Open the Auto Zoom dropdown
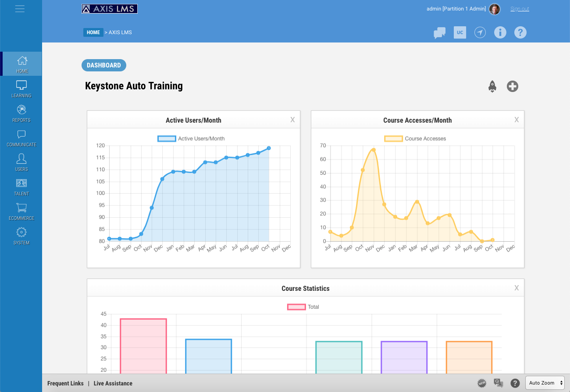This screenshot has width=570, height=392. click(x=545, y=383)
